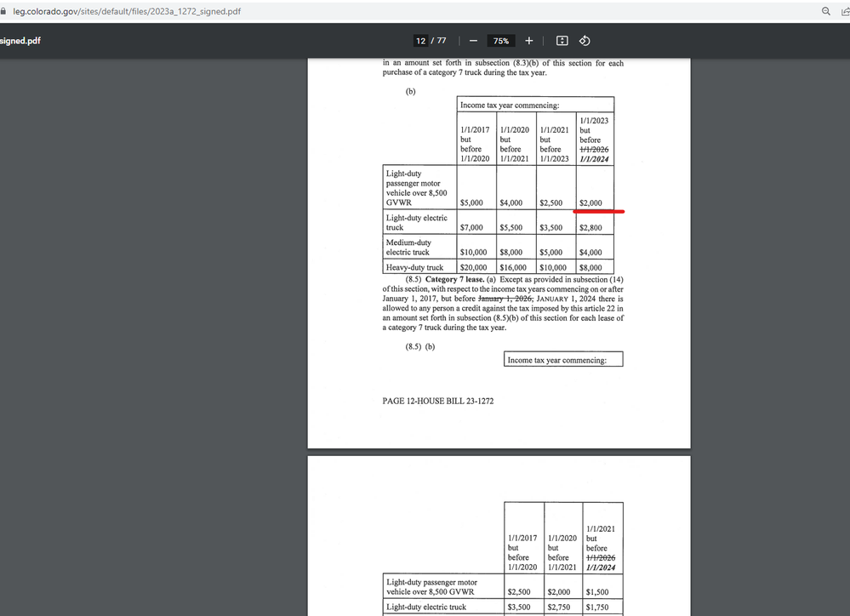Click the 75% zoom level field
Viewport: 850px width, 616px height.
click(x=501, y=41)
